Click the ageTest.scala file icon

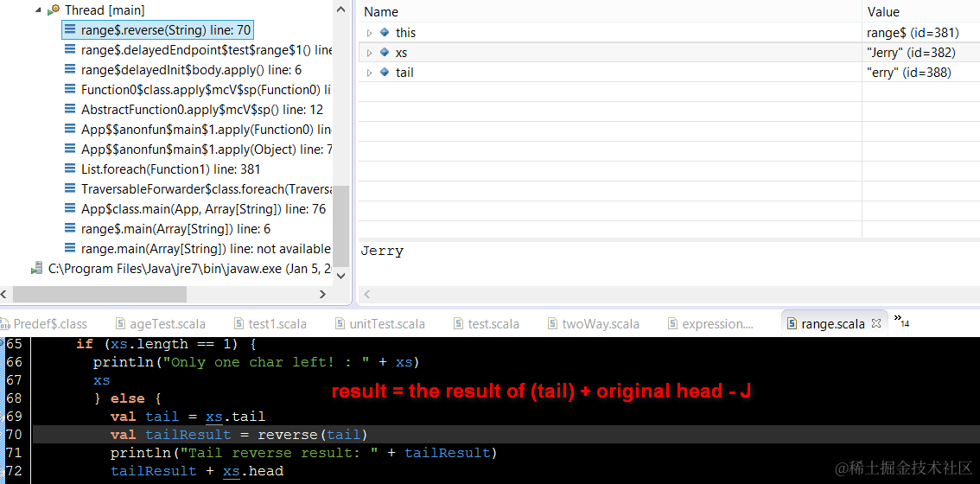click(121, 323)
